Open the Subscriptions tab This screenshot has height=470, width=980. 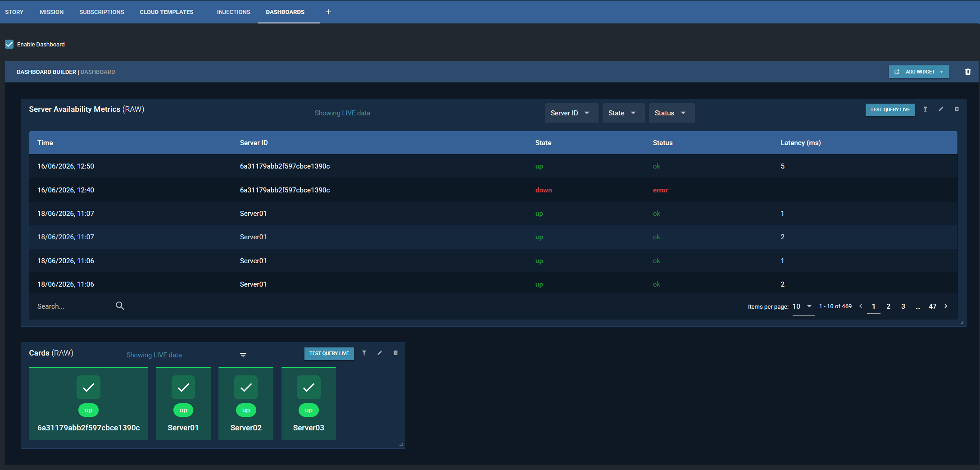[102, 12]
